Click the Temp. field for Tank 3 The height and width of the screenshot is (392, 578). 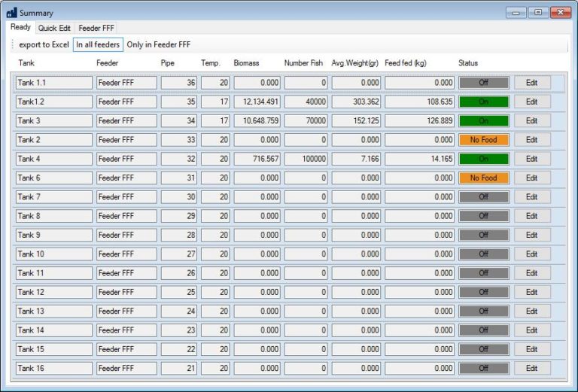(215, 120)
